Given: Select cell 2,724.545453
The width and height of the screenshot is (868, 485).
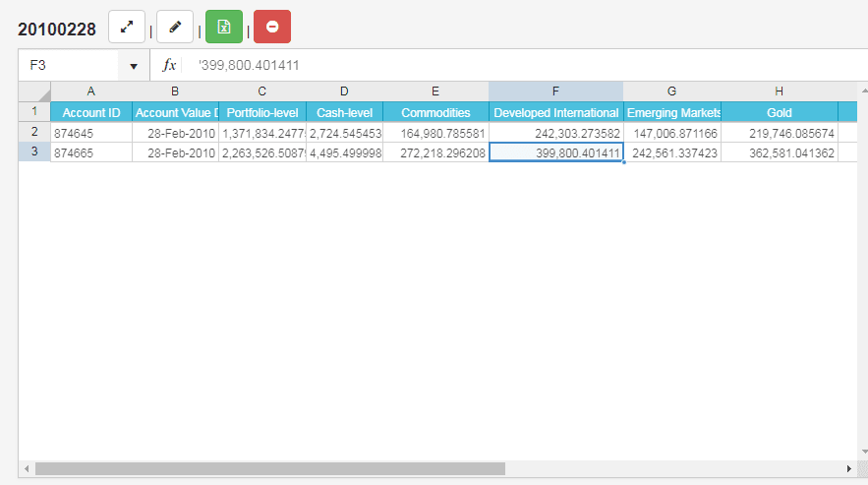Looking at the screenshot, I should tap(344, 133).
